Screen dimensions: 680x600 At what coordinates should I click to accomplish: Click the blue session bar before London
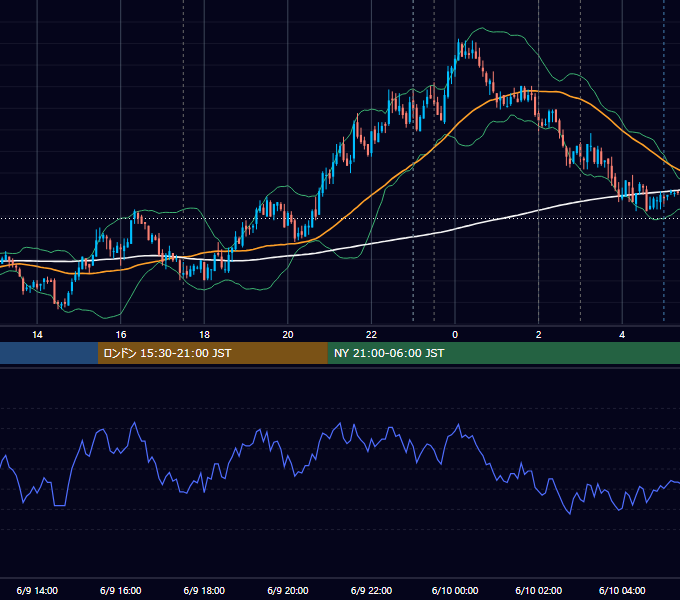click(x=49, y=353)
